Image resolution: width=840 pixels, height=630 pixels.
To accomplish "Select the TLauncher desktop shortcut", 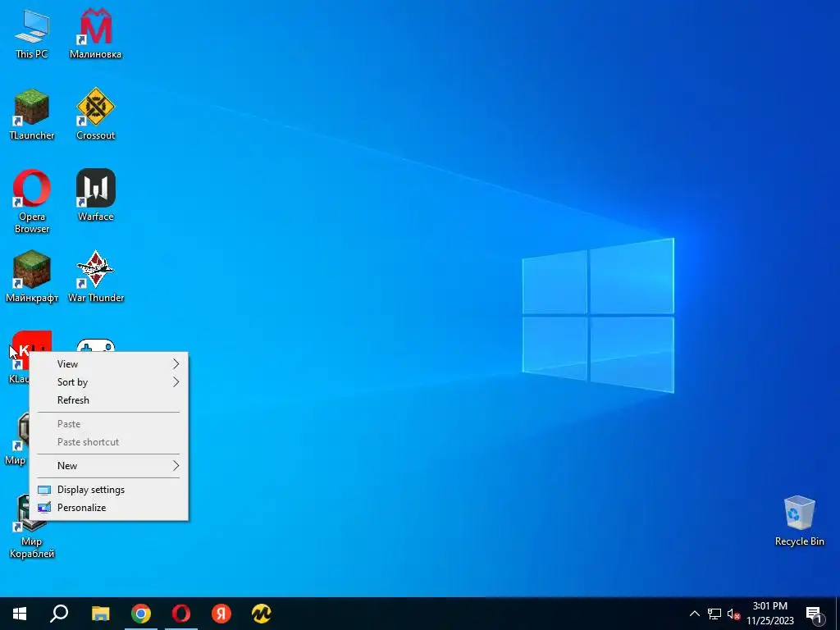I will pyautogui.click(x=32, y=115).
